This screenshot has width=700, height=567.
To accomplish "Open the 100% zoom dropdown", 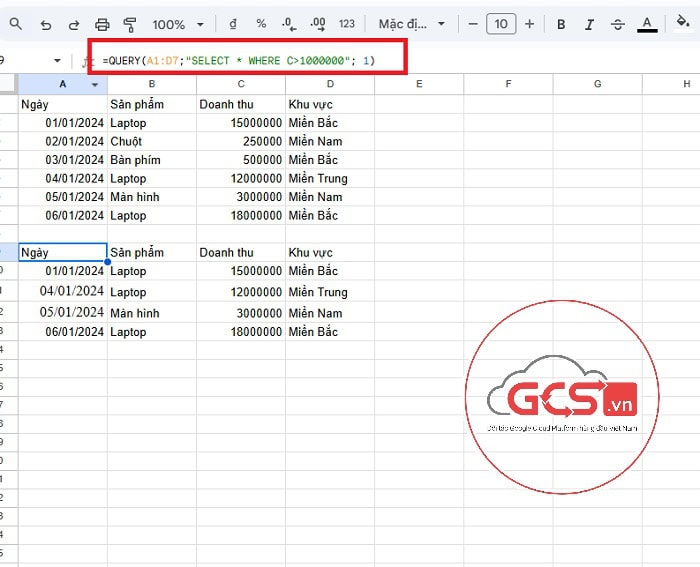I will click(178, 24).
